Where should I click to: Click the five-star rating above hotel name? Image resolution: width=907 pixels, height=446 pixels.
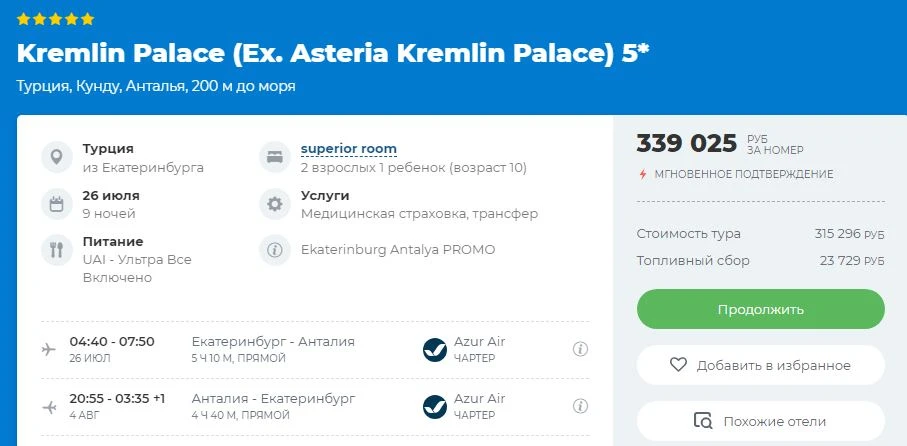(56, 19)
